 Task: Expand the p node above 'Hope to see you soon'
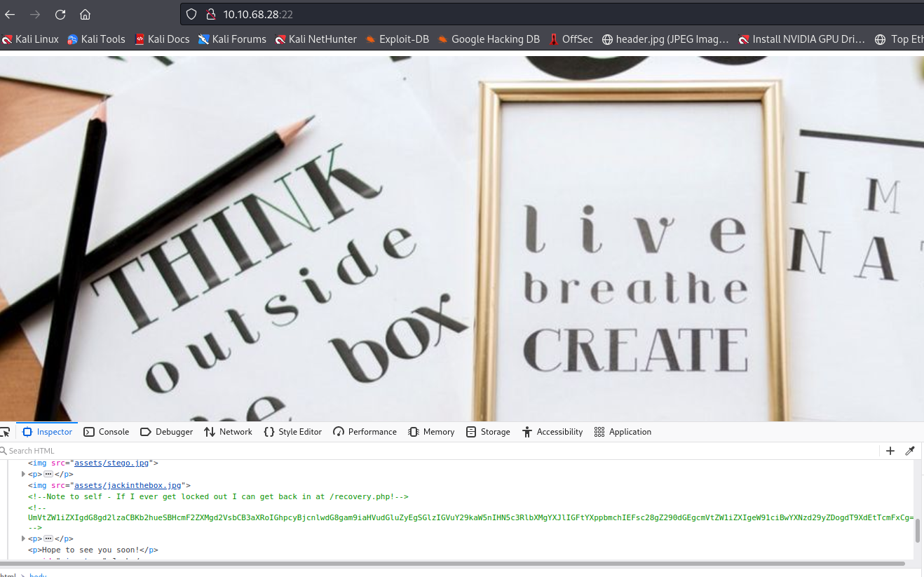[x=24, y=539]
